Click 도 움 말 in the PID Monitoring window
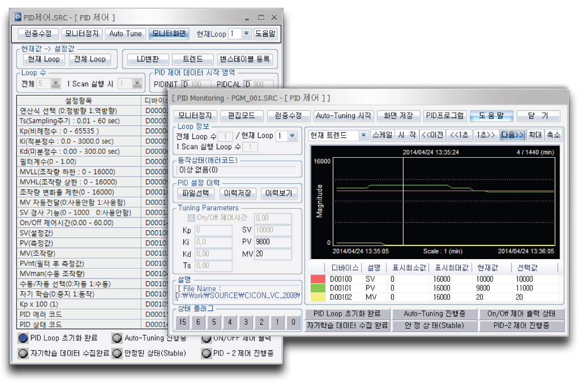The image size is (588, 382). pyautogui.click(x=491, y=116)
